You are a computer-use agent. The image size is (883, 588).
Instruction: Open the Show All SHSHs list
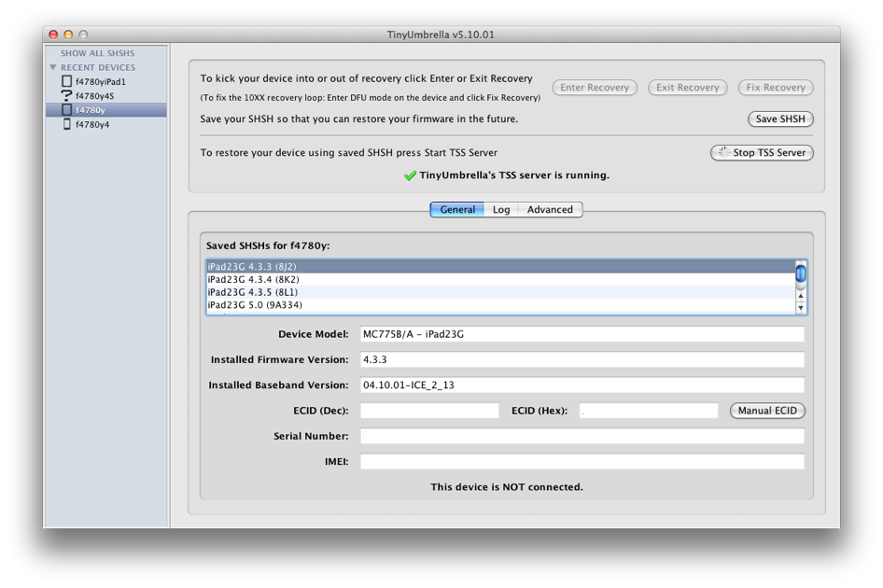97,53
